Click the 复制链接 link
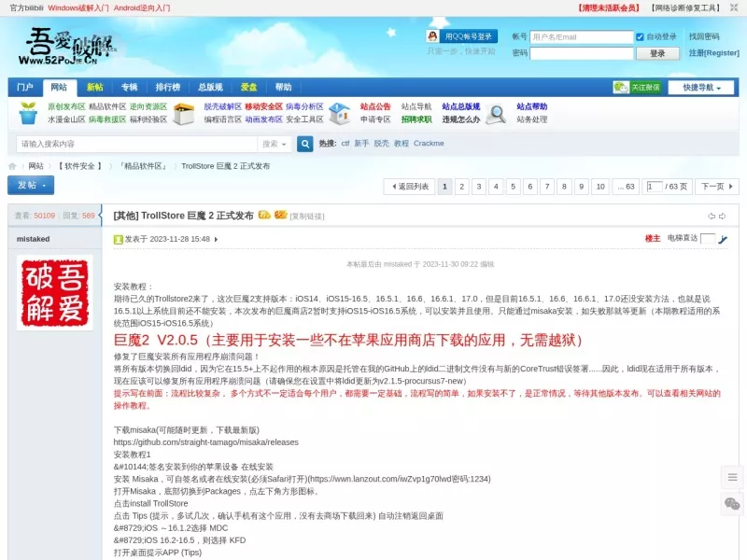 pyautogui.click(x=307, y=217)
